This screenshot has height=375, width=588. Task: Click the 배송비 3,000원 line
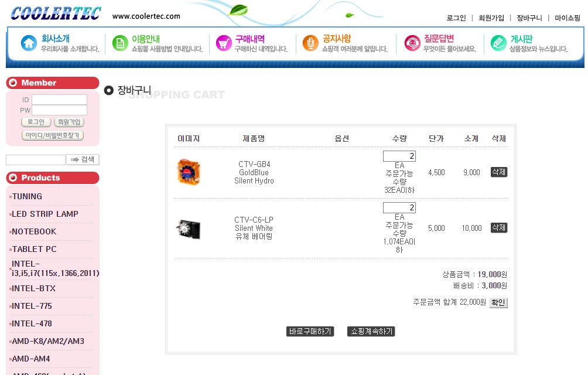480,286
